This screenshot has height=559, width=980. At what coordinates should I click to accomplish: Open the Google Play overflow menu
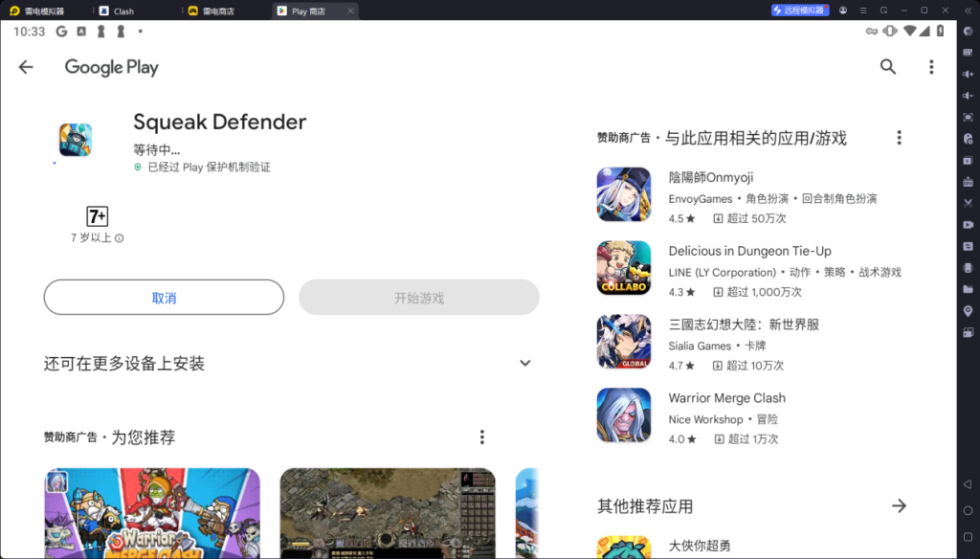931,67
